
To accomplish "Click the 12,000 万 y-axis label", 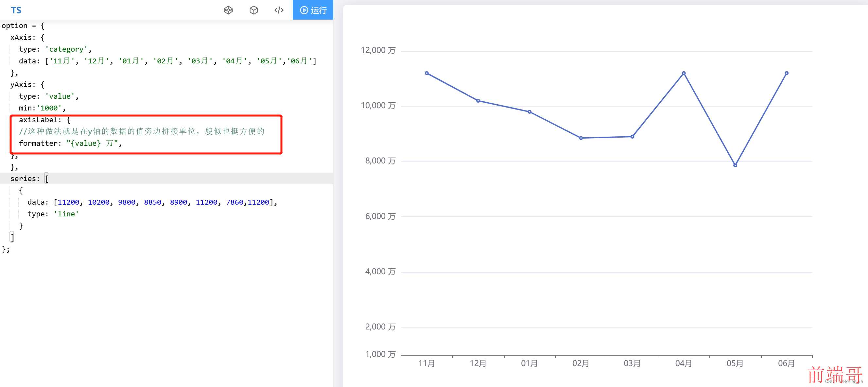I will point(378,51).
